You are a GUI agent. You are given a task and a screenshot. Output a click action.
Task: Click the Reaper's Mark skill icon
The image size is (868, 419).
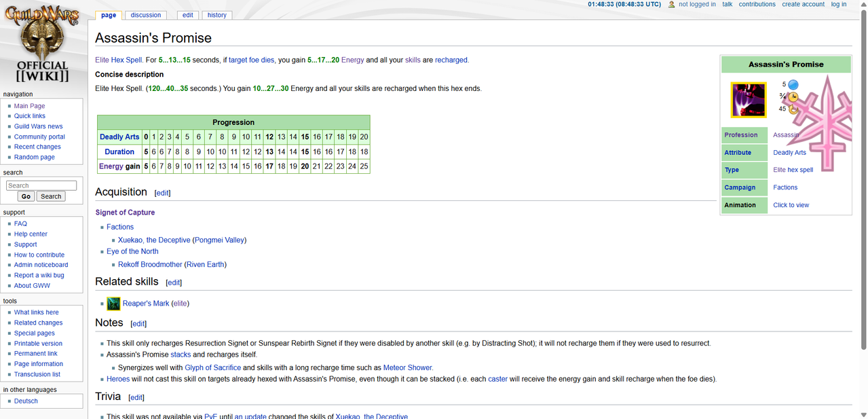113,304
